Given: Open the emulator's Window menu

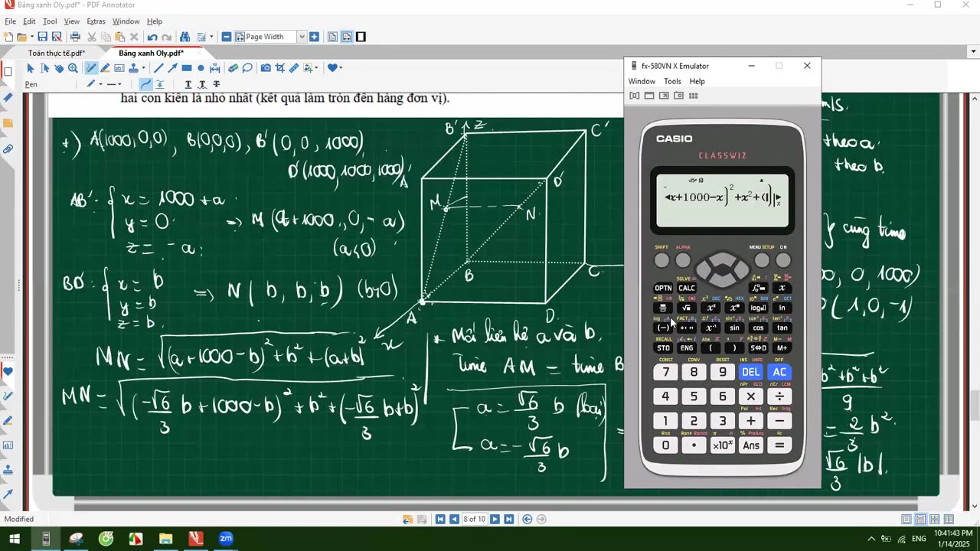Looking at the screenshot, I should click(642, 81).
